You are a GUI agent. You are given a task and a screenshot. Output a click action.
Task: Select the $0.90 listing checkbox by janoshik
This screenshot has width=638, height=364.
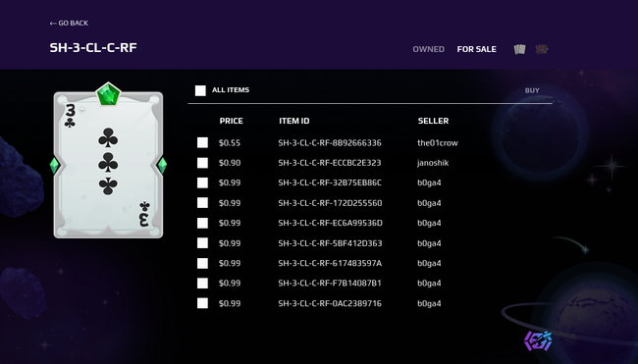click(x=202, y=163)
